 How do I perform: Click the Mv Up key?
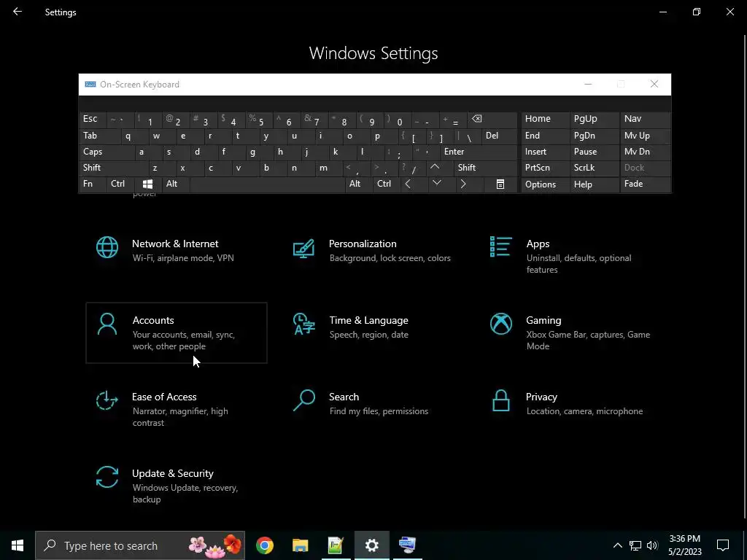(x=645, y=136)
